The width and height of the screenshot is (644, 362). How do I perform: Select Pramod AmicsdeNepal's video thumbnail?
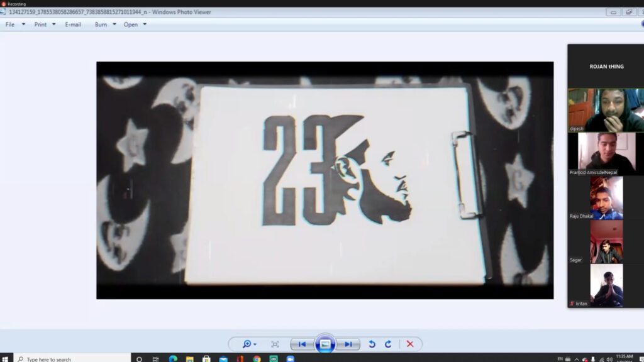pyautogui.click(x=606, y=154)
